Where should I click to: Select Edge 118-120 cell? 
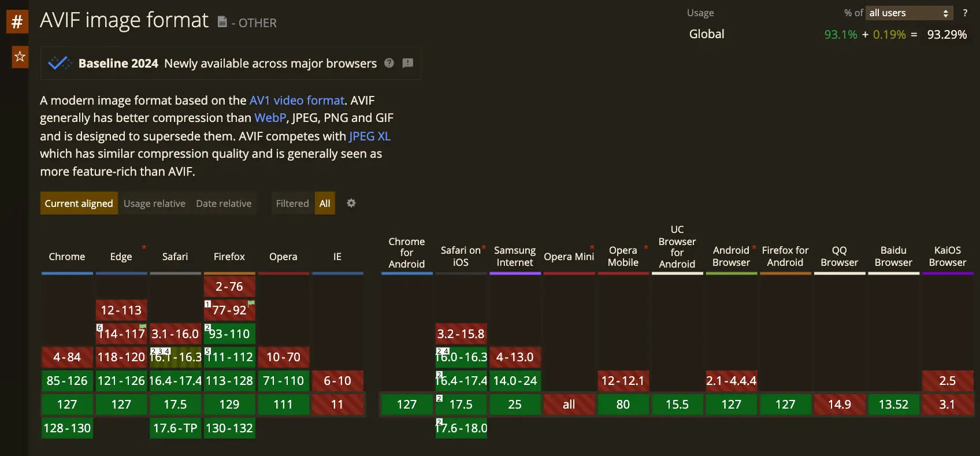tap(121, 357)
